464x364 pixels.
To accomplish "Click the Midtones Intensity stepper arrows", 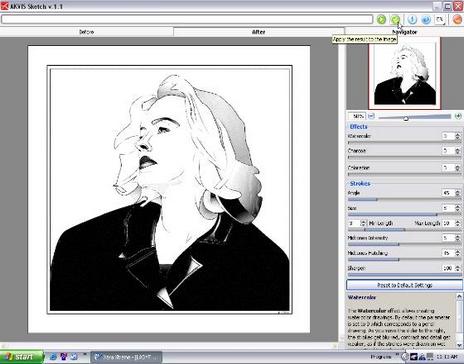I will click(x=458, y=238).
